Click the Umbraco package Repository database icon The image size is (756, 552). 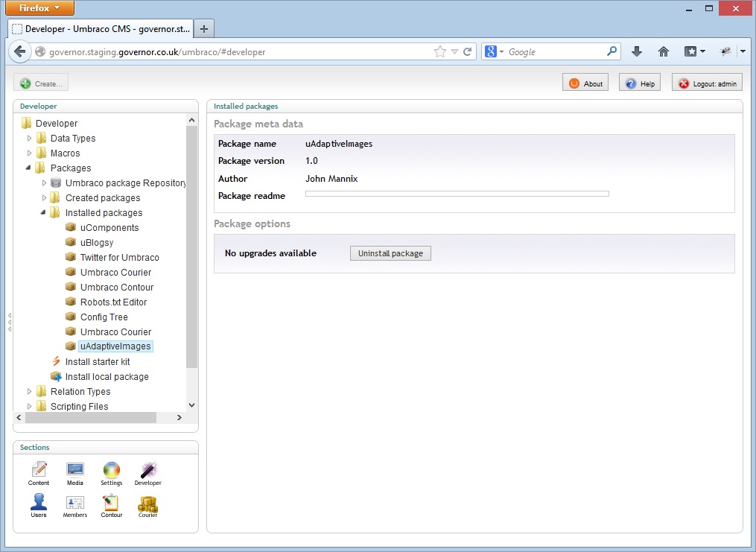tap(56, 183)
